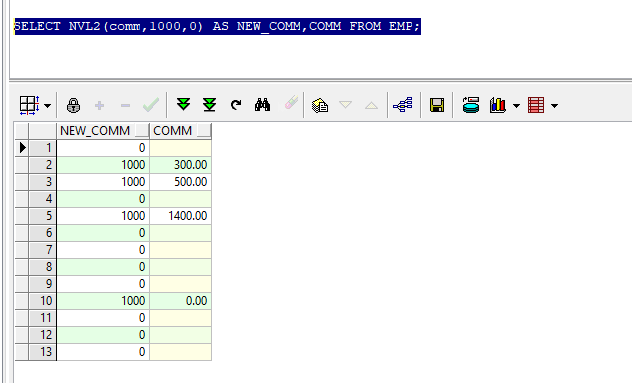Click the insert record plus icon

point(99,106)
